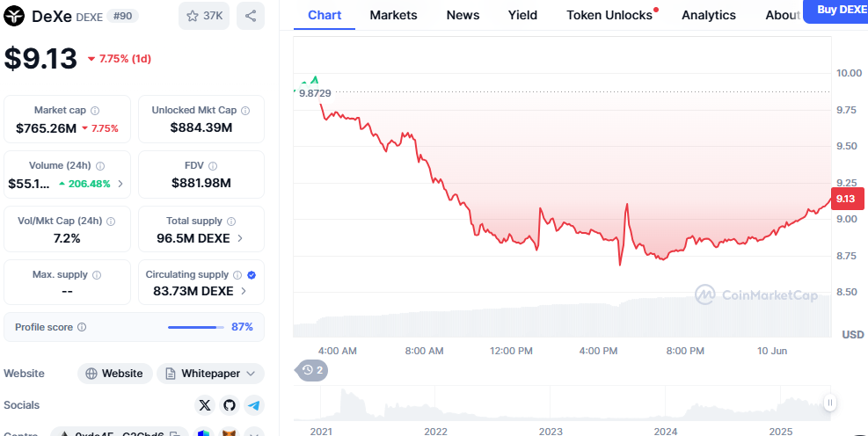868x436 pixels.
Task: Add DeXe to watchlist star button
Action: click(204, 16)
